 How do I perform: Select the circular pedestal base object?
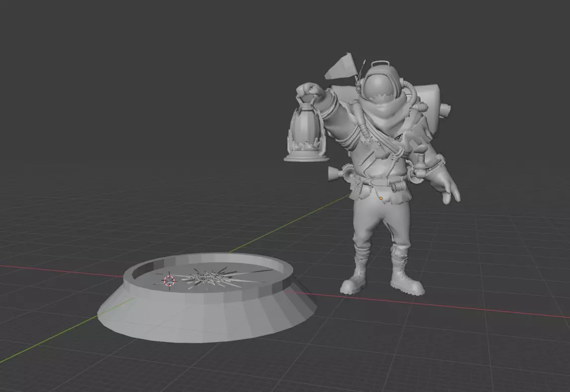pyautogui.click(x=207, y=298)
